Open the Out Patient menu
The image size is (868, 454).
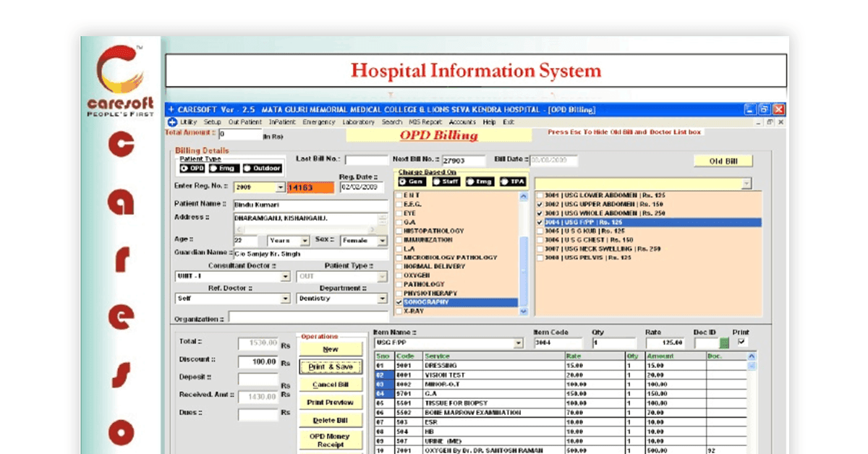tap(245, 122)
